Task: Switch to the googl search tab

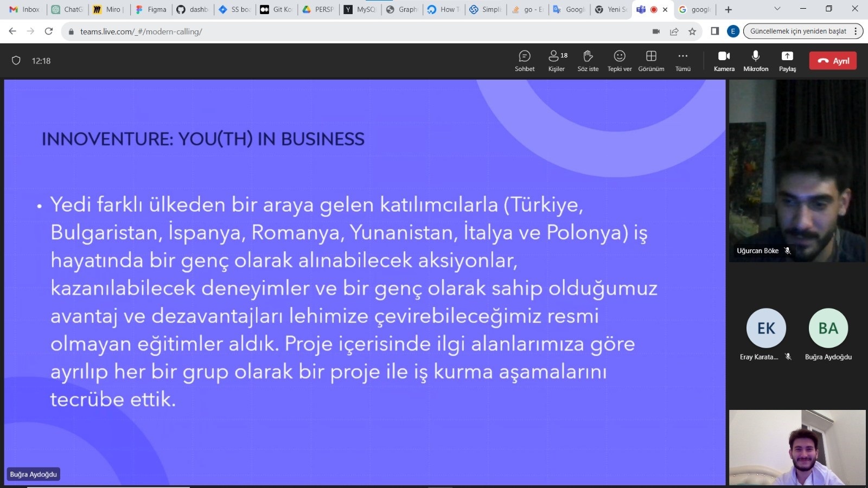Action: click(695, 9)
